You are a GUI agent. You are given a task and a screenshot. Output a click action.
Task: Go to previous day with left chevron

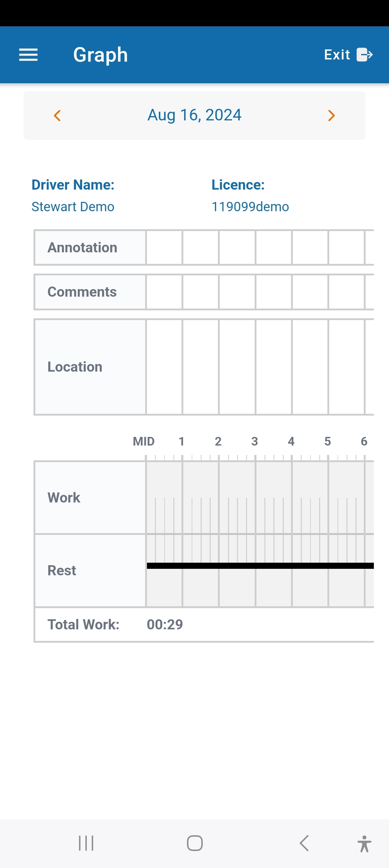(57, 116)
